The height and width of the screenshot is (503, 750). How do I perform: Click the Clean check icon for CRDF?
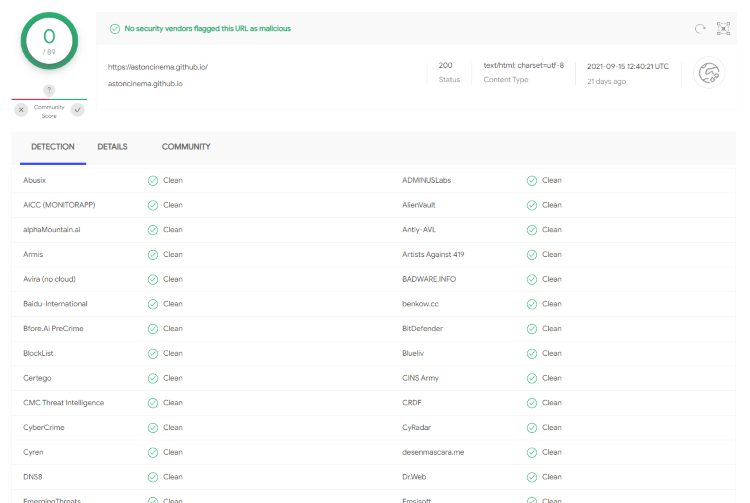(x=532, y=403)
